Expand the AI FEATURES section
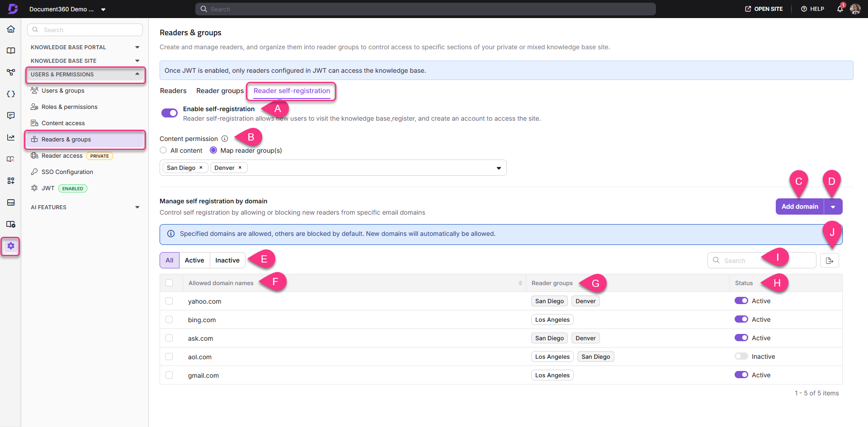 (x=137, y=207)
